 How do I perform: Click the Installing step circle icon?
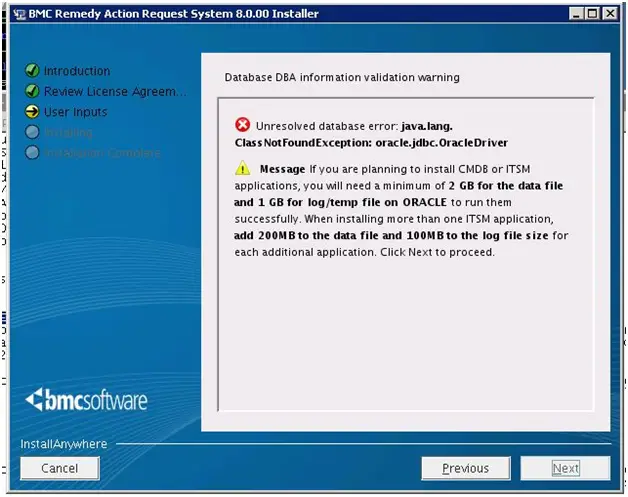32,132
